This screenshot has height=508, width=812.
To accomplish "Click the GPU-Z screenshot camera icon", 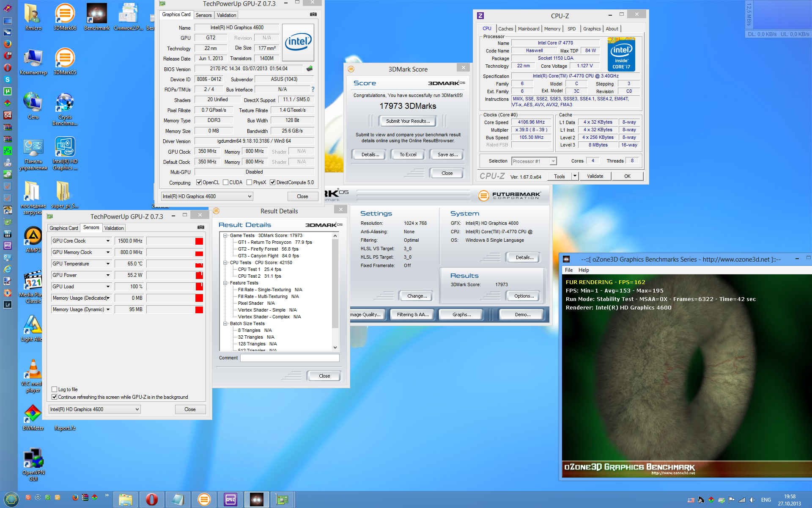I will pyautogui.click(x=313, y=14).
